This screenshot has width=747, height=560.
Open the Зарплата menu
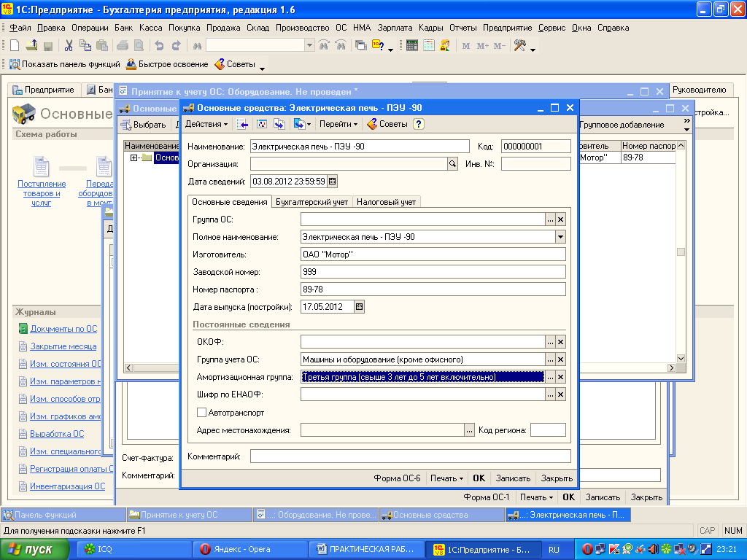tap(395, 28)
